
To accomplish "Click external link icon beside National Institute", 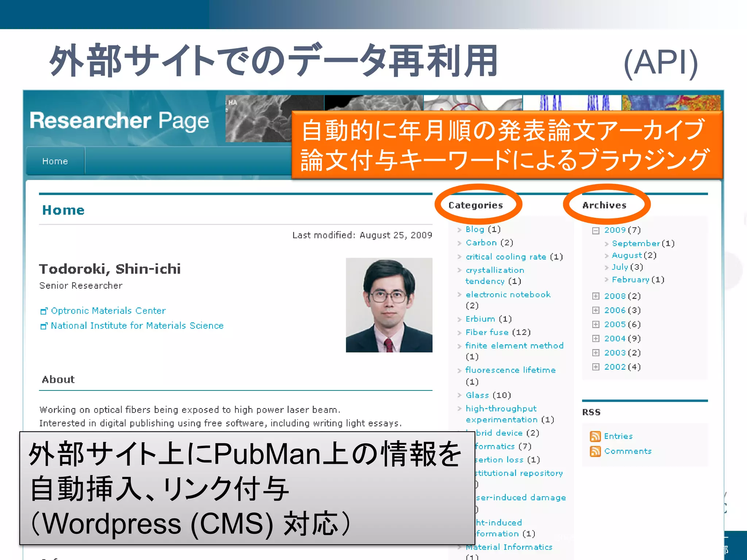I will click(x=44, y=326).
